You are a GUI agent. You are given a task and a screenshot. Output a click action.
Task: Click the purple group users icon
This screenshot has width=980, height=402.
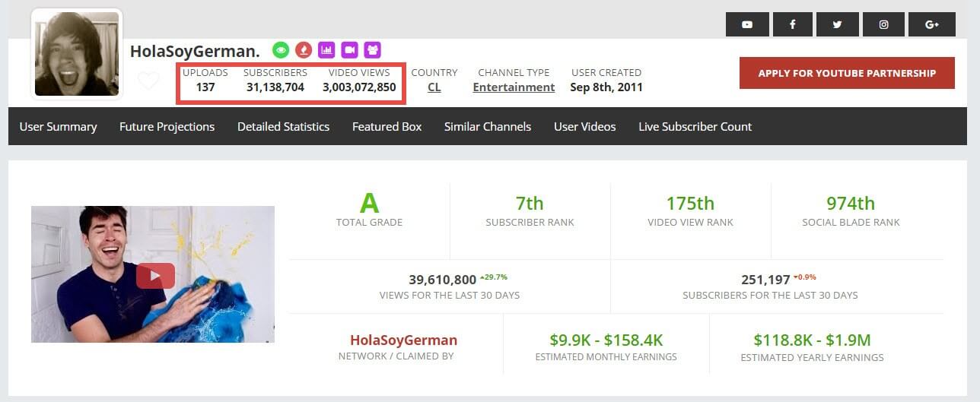tap(372, 50)
